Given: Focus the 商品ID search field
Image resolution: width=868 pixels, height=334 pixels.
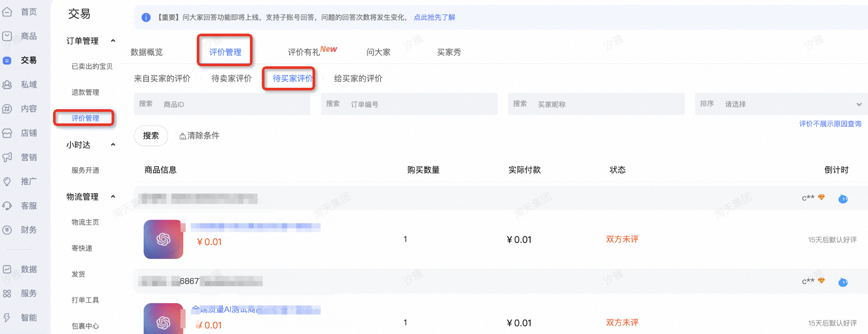Looking at the screenshot, I should 222,104.
